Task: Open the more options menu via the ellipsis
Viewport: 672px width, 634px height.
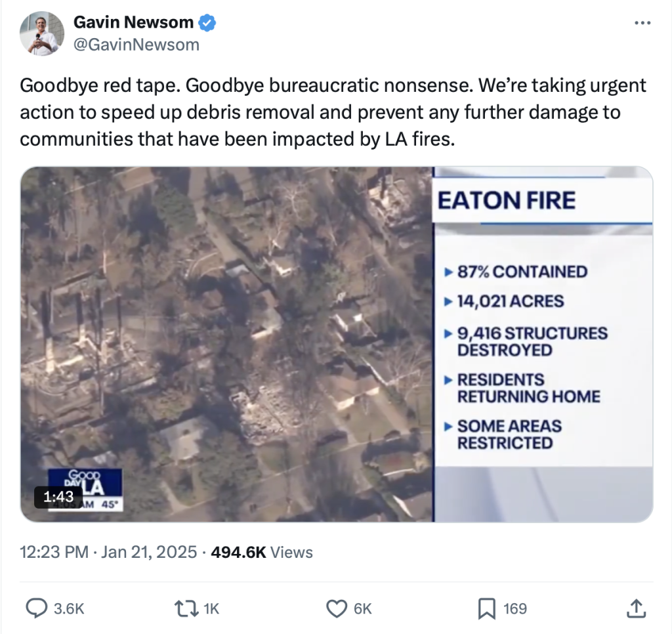Action: [641, 22]
